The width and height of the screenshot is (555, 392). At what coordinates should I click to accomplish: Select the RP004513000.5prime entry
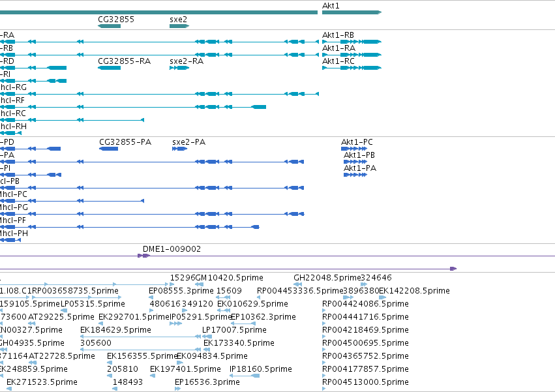365,382
